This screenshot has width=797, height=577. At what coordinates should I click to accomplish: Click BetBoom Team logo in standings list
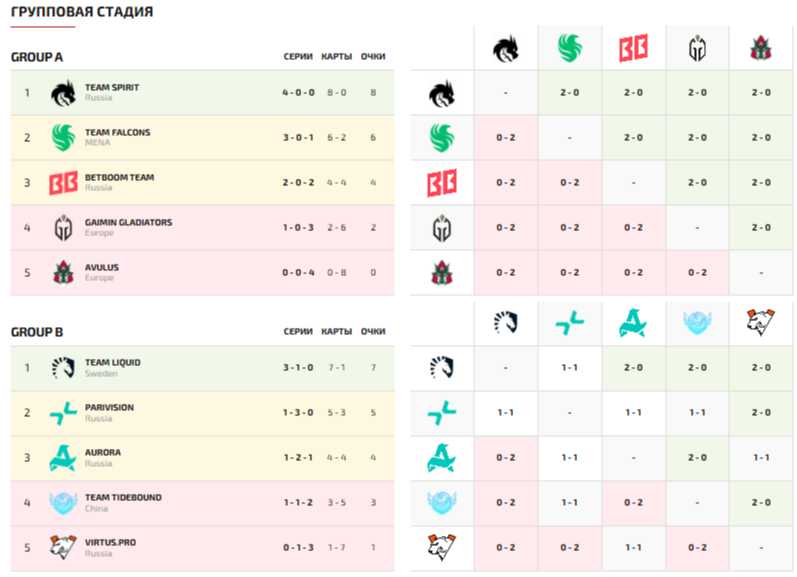click(63, 183)
